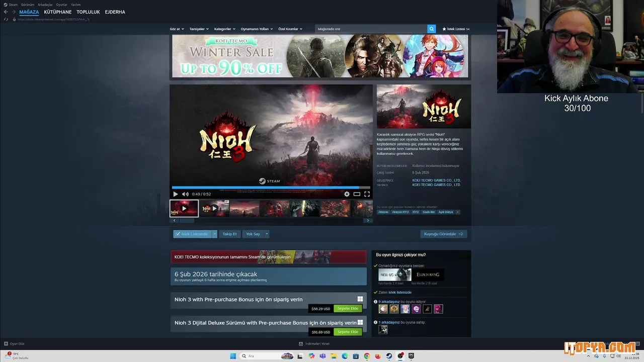
Task: Open the Görünüm menu
Action: pyautogui.click(x=28, y=5)
